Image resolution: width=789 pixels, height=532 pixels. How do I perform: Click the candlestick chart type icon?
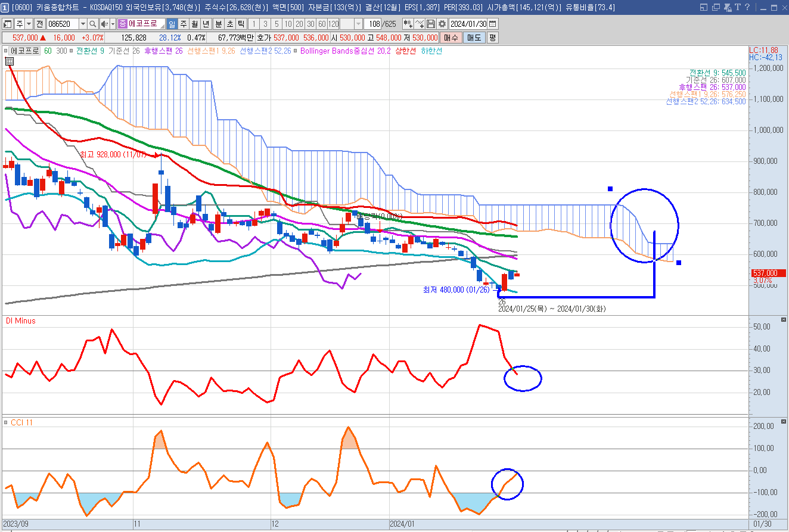point(408,24)
